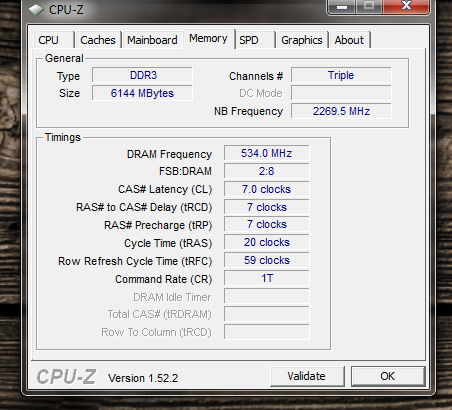452x410 pixels.
Task: Click the 'Timings' group heading
Action: [63, 137]
